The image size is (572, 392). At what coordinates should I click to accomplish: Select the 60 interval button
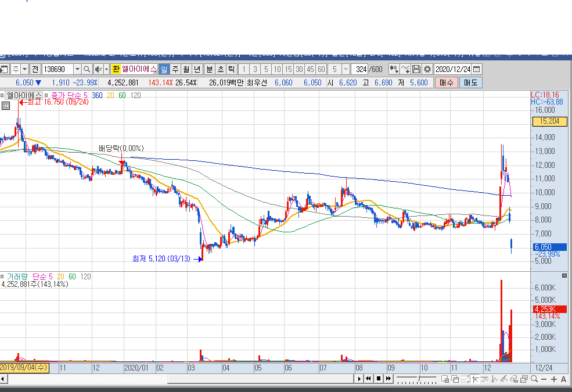pyautogui.click(x=321, y=69)
